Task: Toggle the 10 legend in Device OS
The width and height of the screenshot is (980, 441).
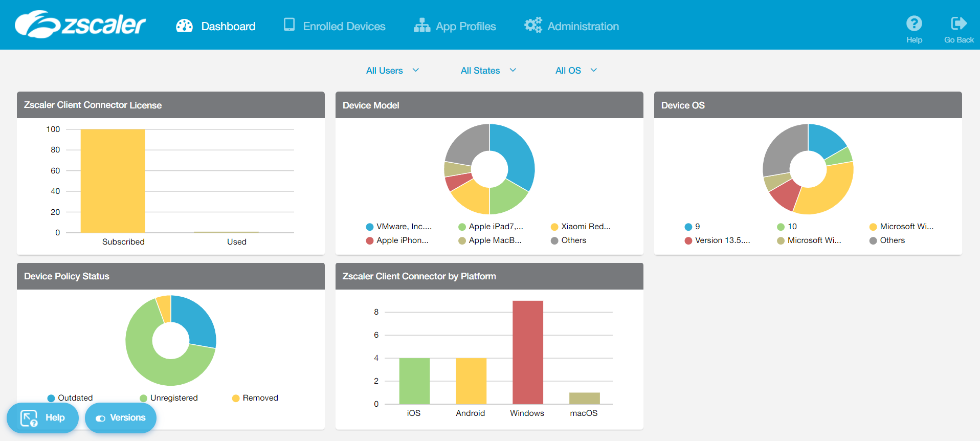Action: click(x=787, y=227)
